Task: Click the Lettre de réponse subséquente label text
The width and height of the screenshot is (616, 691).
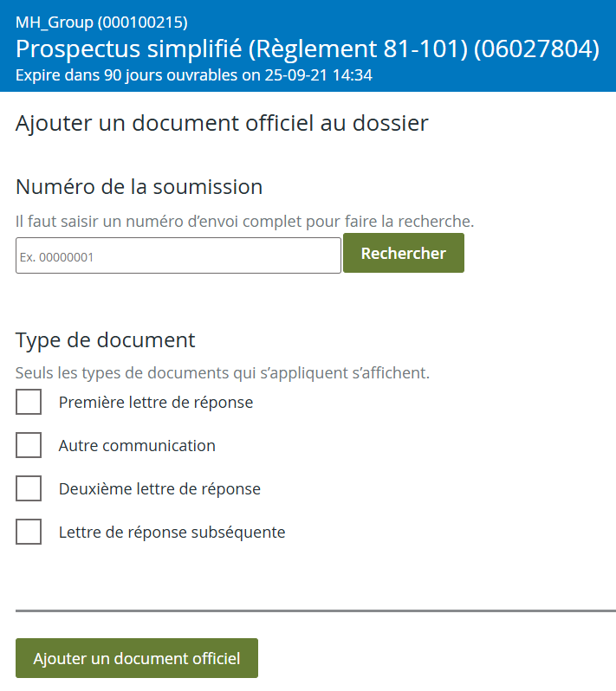Action: [172, 533]
